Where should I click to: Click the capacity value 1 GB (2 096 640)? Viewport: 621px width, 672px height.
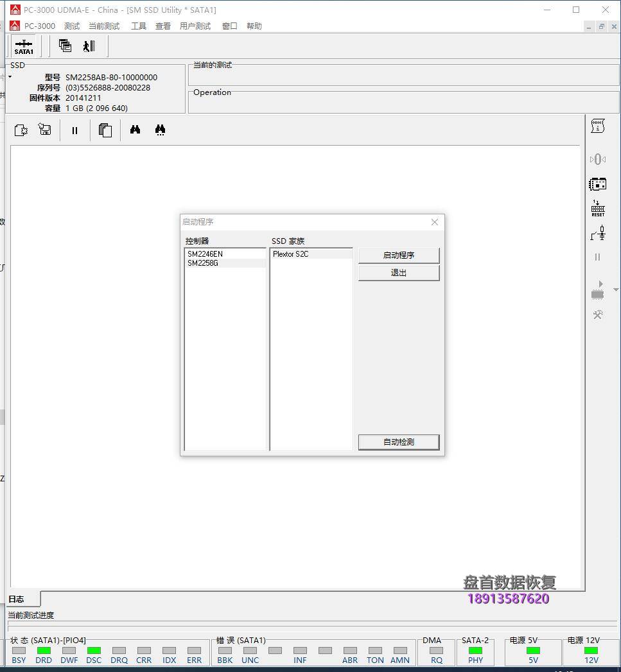[96, 108]
